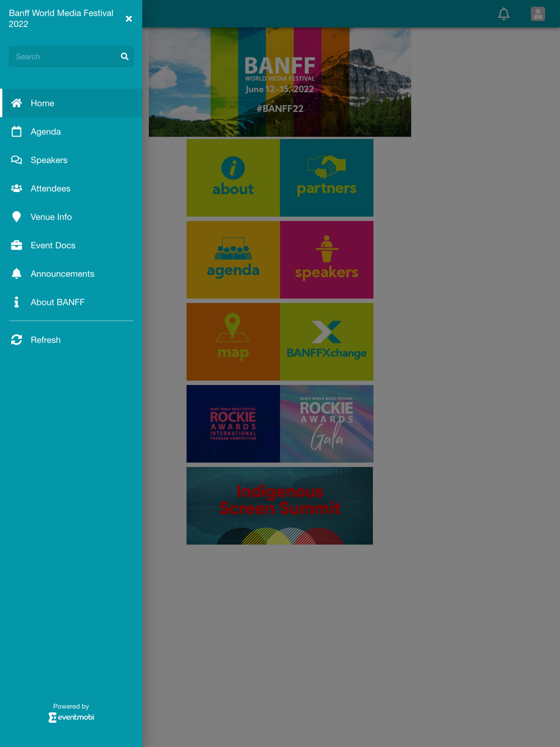
Task: Open the partners tile
Action: pos(326,178)
